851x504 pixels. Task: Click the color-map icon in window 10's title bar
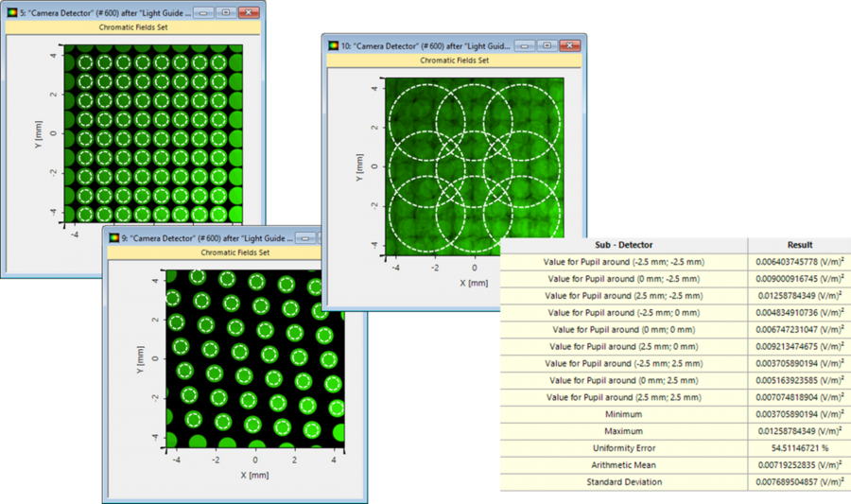(x=333, y=45)
